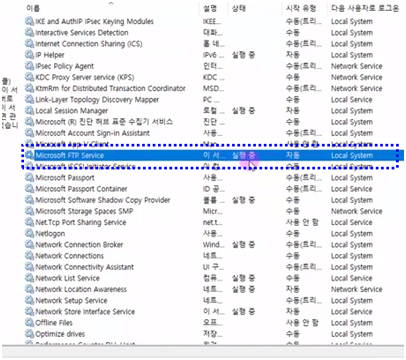The height and width of the screenshot is (360, 406).
Task: Click icon beside Network Connection Broker
Action: [29, 245]
